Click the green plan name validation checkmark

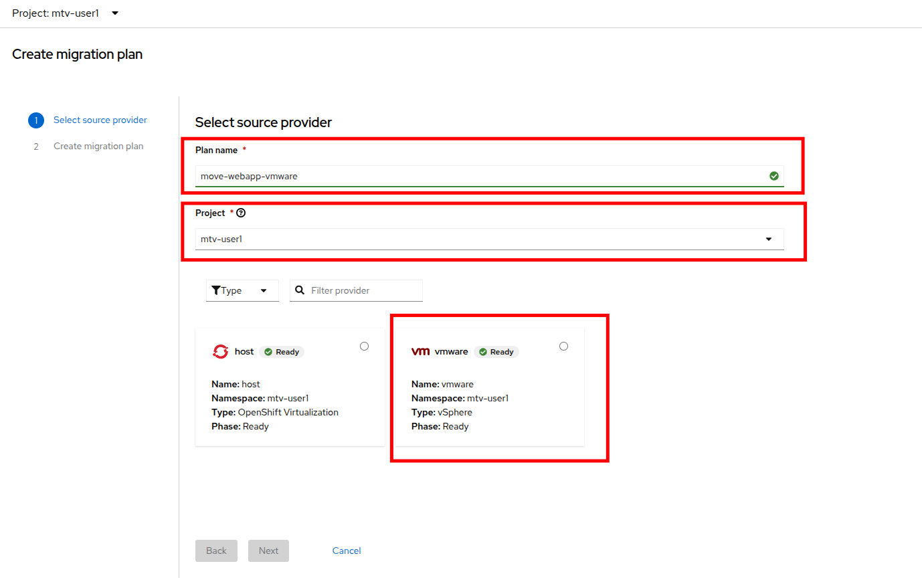774,176
